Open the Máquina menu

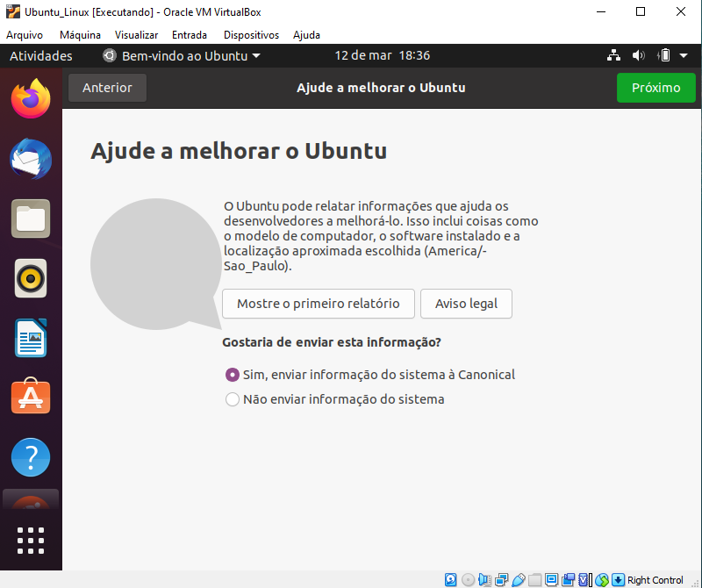click(80, 35)
